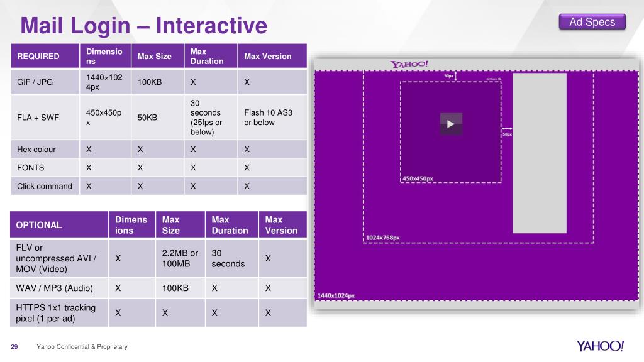
Task: Select the 'FONTS' row label
Action: [45, 167]
